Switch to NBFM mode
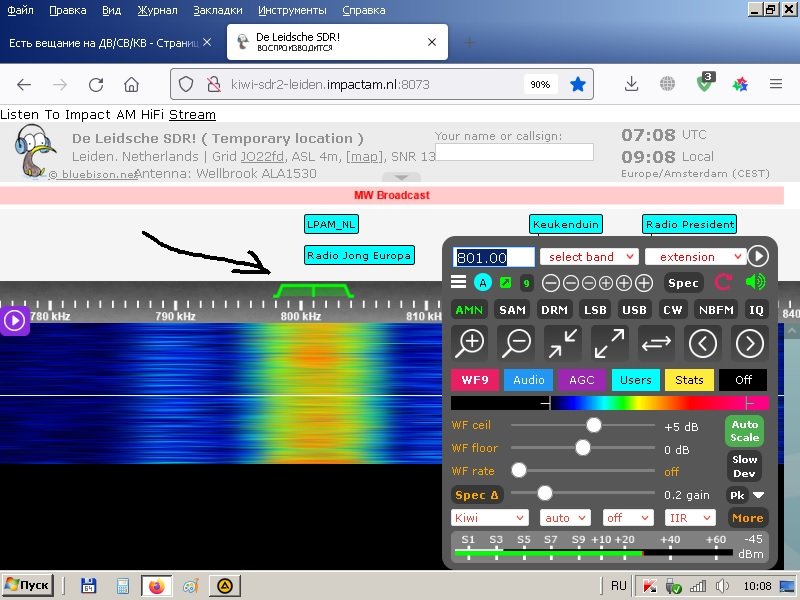The width and height of the screenshot is (800, 600). click(716, 310)
